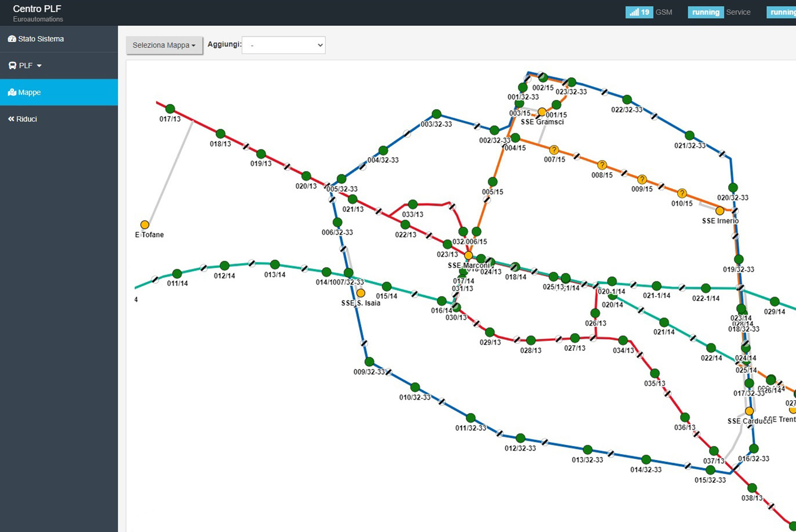Select the green node 012/32-33
This screenshot has width=796, height=532.
coord(520,438)
